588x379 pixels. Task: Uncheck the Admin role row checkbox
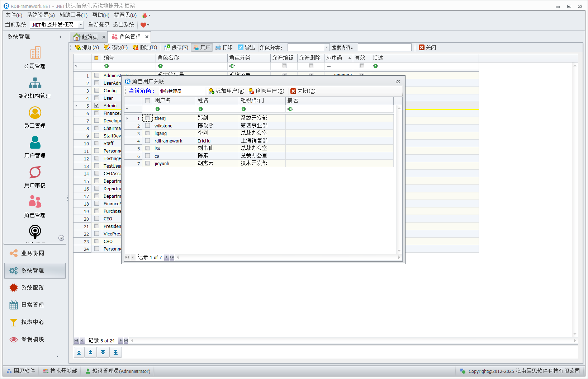[96, 106]
